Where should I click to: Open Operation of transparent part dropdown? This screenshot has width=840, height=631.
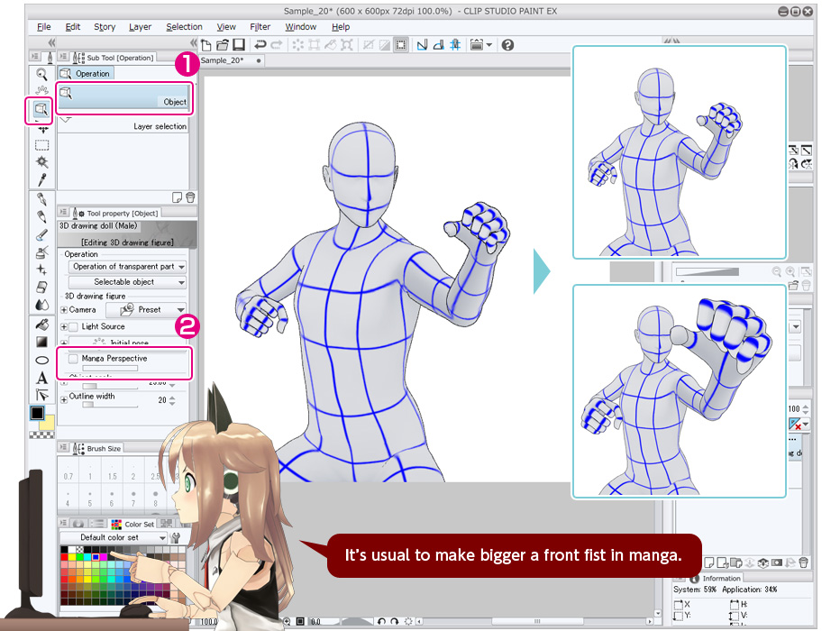pos(127,267)
